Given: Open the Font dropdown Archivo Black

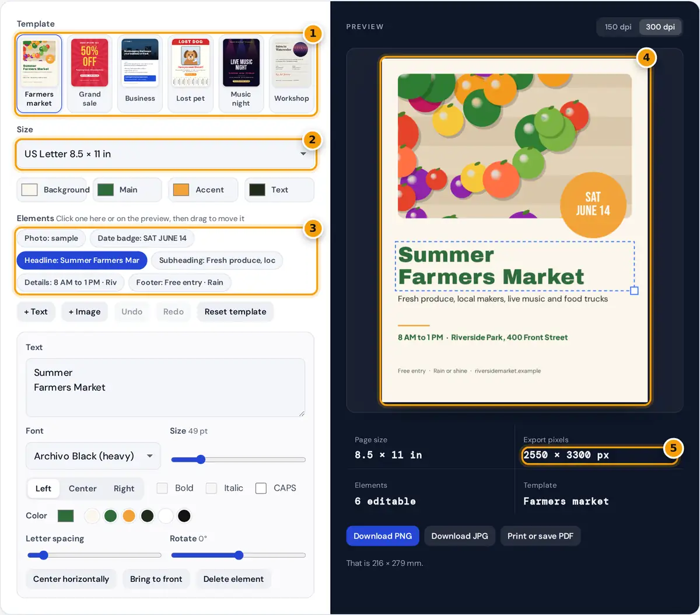Looking at the screenshot, I should [93, 456].
